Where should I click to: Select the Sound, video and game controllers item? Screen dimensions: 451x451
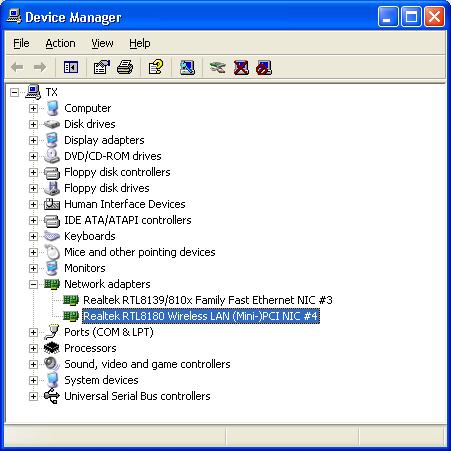(x=147, y=364)
